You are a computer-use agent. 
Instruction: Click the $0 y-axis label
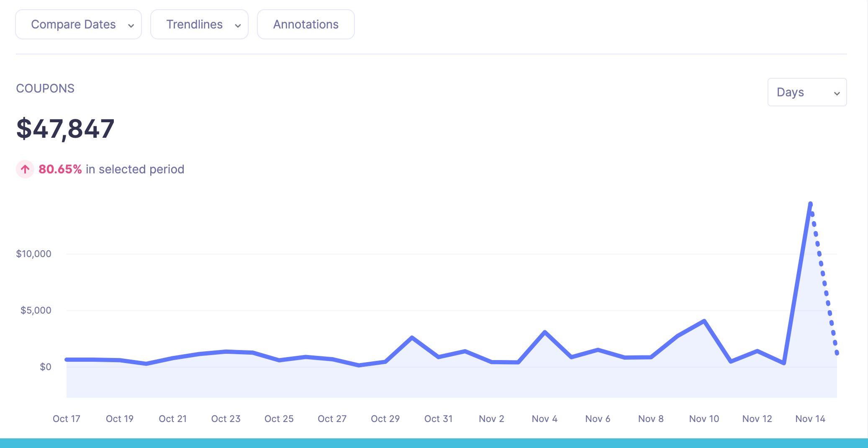(x=46, y=367)
